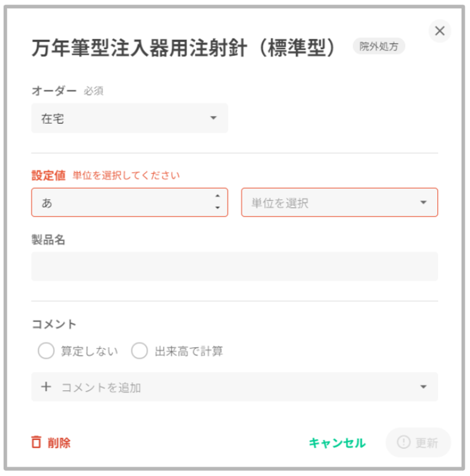Decrease 設定値 with the down arrow
Image resolution: width=470 pixels, height=476 pixels.
217,208
